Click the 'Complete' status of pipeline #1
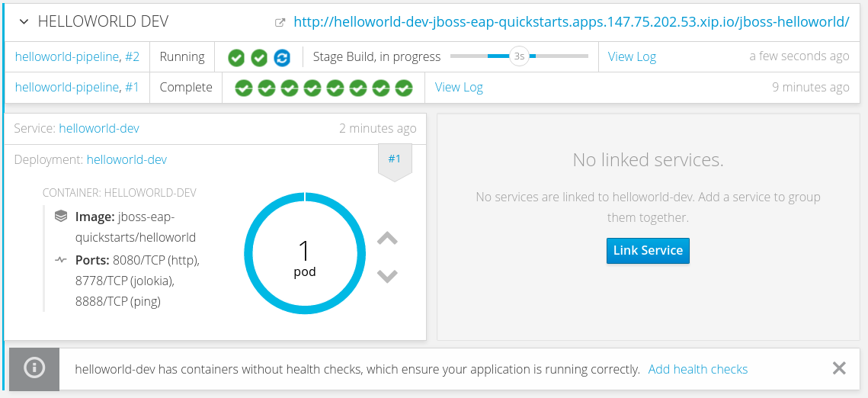 (186, 88)
